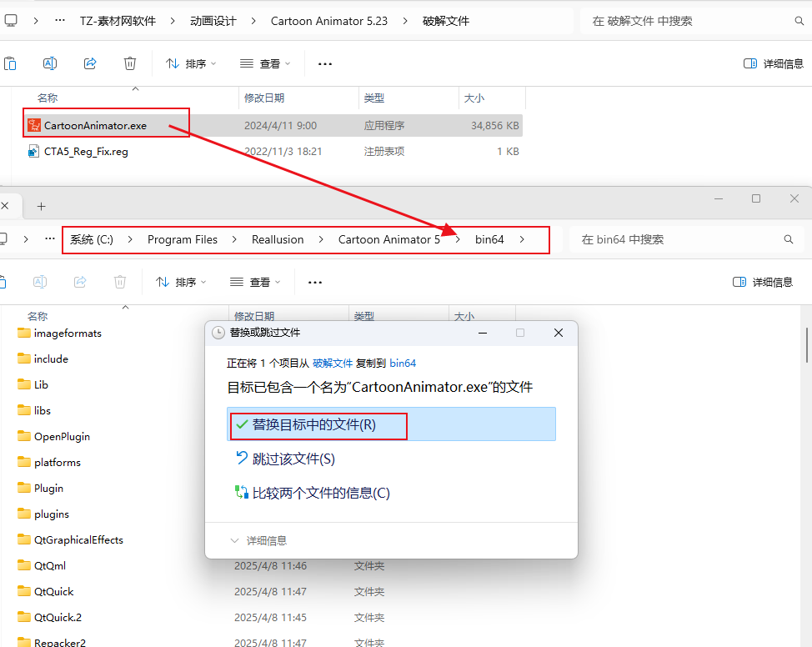Click the compare files icon in the dialog
Image resolution: width=812 pixels, height=647 pixels.
[x=241, y=492]
